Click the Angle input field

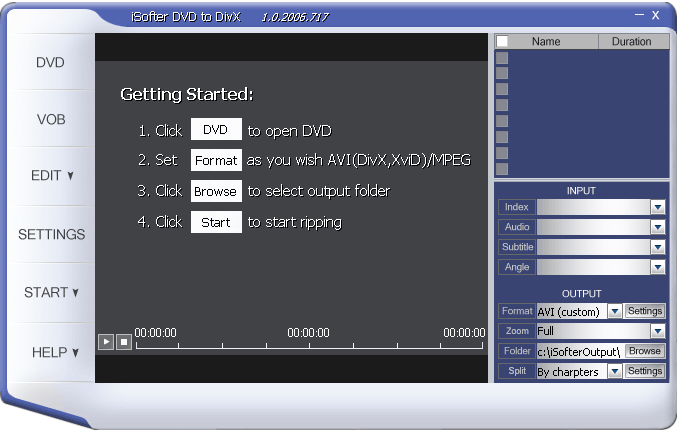593,267
